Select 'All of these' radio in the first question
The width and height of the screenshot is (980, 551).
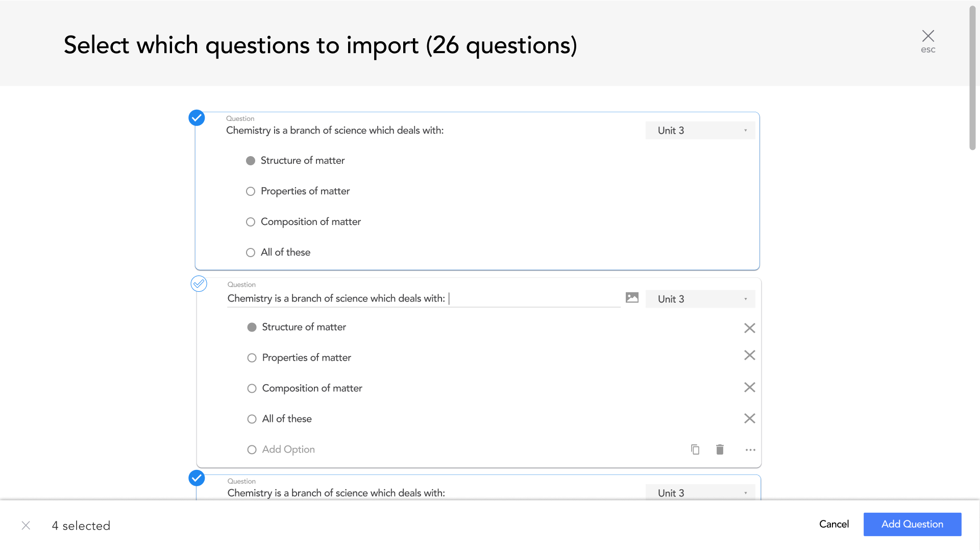pos(251,253)
